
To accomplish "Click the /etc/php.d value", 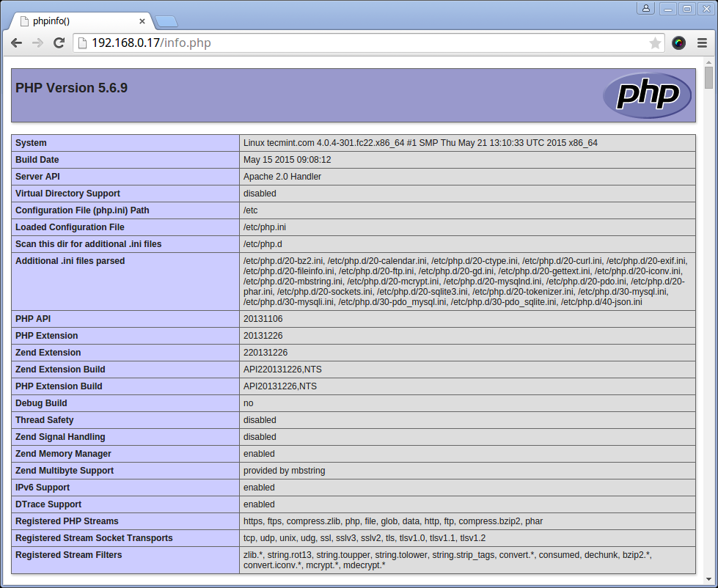I will pos(263,244).
